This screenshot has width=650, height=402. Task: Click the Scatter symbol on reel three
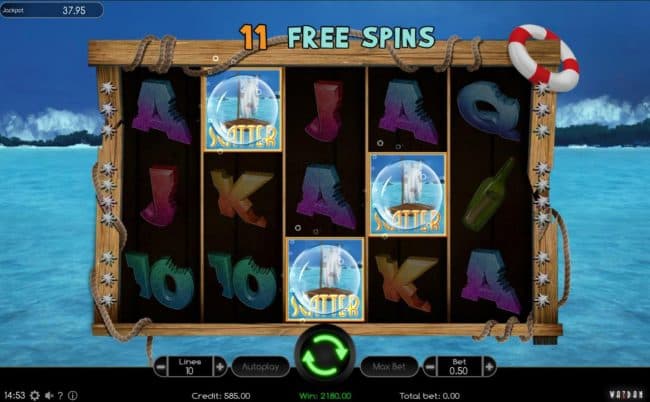click(x=325, y=279)
